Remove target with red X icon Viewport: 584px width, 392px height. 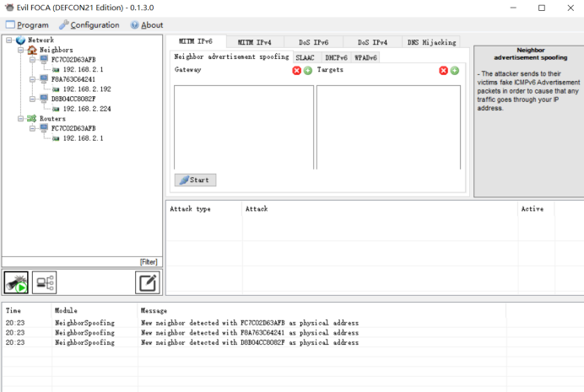pyautogui.click(x=443, y=71)
